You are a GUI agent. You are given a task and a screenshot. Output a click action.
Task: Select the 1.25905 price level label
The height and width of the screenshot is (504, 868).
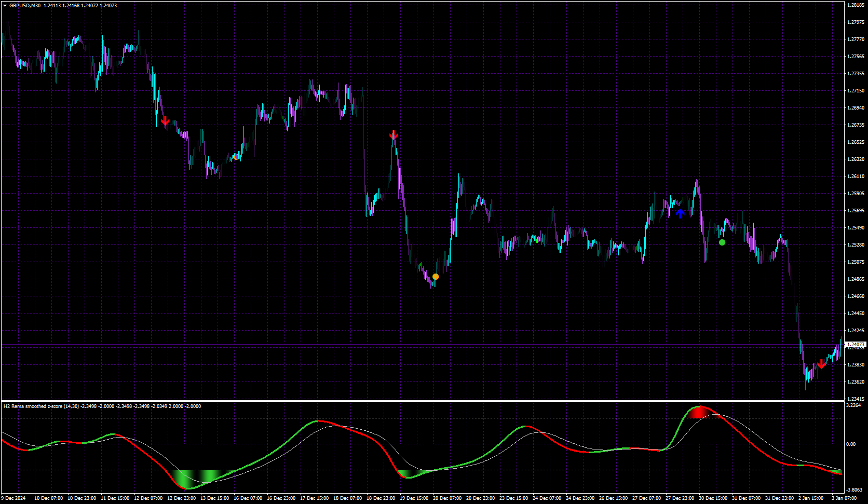pyautogui.click(x=856, y=194)
